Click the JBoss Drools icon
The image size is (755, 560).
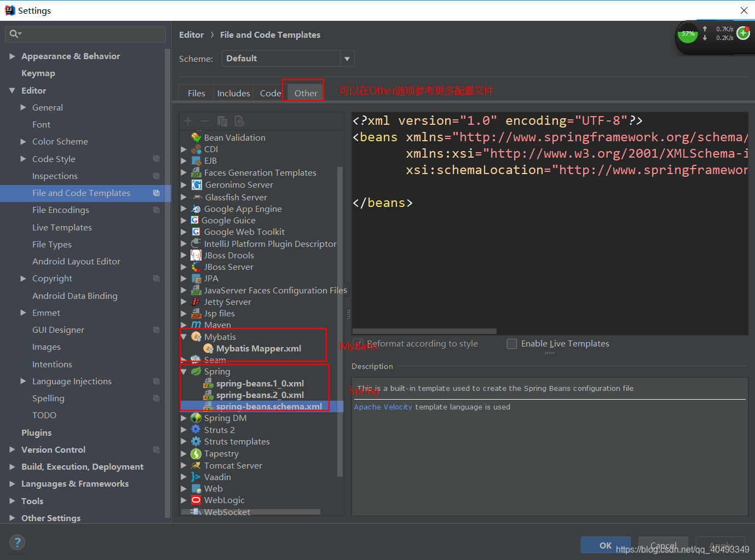pyautogui.click(x=196, y=255)
